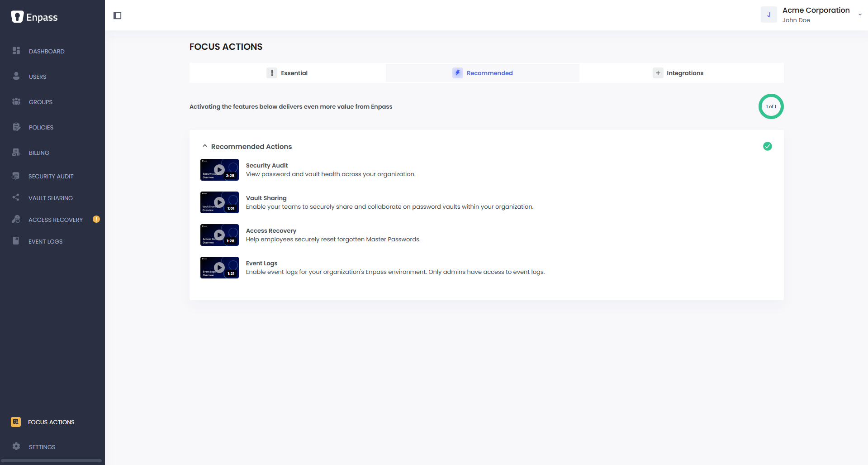Viewport: 868px width, 465px height.
Task: Open Event Logs from sidebar
Action: (x=46, y=241)
